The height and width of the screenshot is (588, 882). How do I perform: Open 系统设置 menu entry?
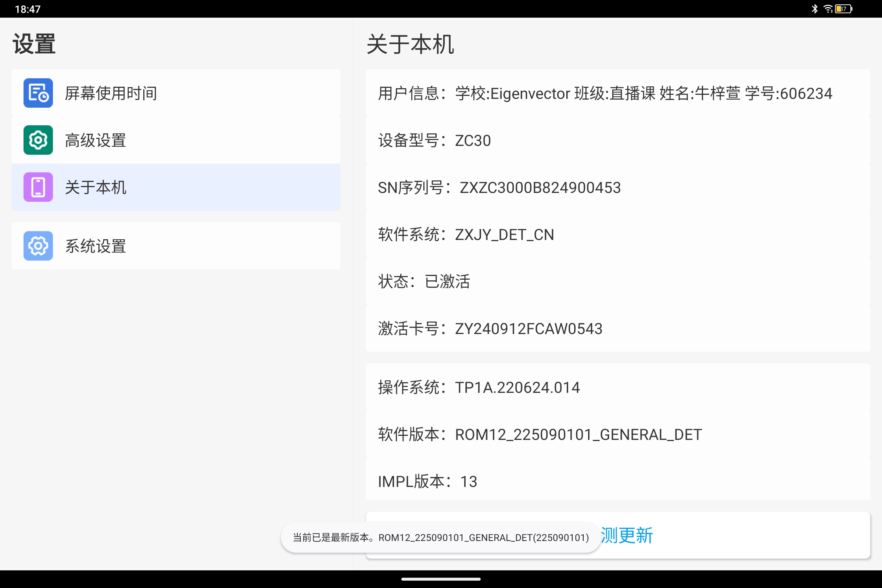[x=176, y=245]
